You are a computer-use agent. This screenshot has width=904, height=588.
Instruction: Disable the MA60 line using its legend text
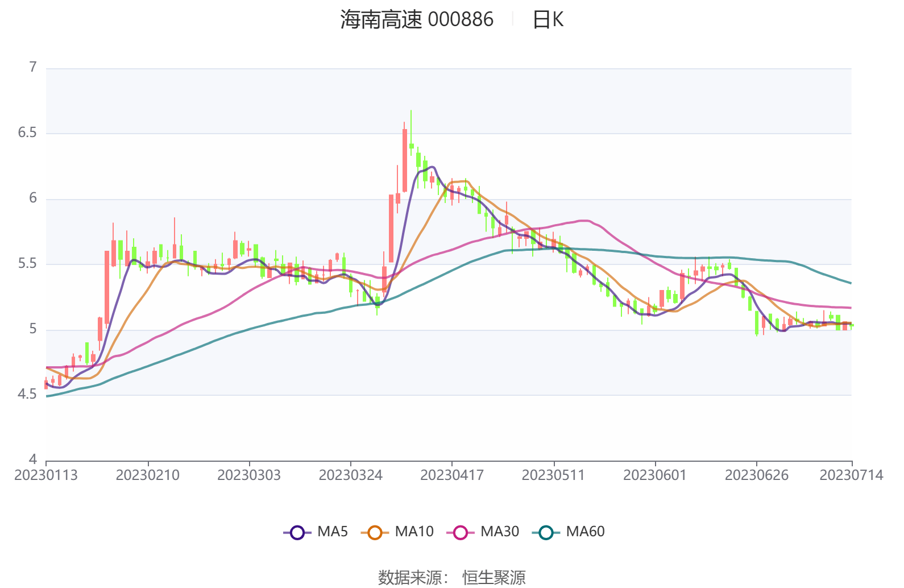coord(585,532)
